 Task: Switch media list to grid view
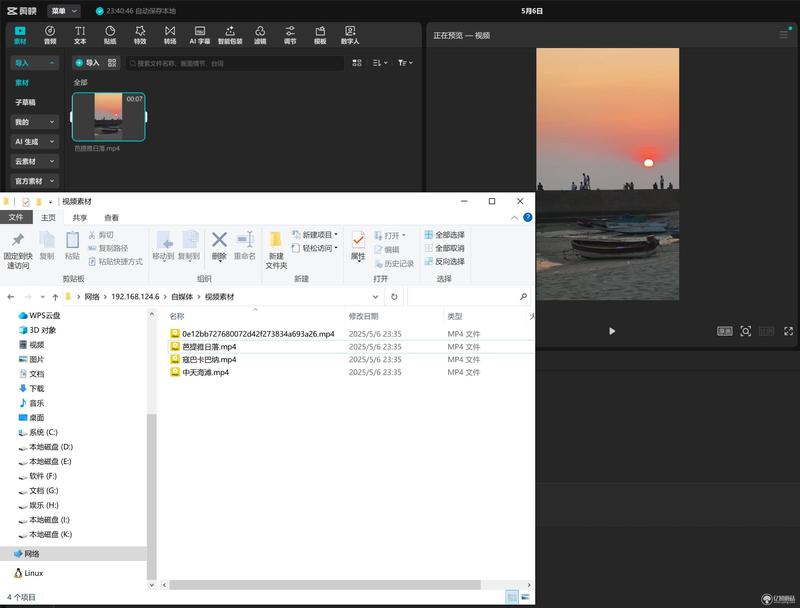tap(357, 63)
